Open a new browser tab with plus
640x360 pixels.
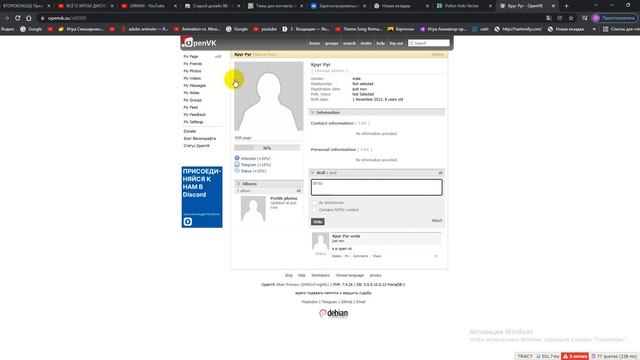pyautogui.click(x=566, y=6)
